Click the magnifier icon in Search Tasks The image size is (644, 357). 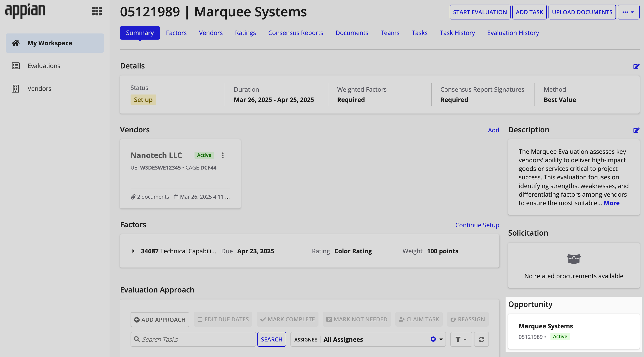point(137,339)
